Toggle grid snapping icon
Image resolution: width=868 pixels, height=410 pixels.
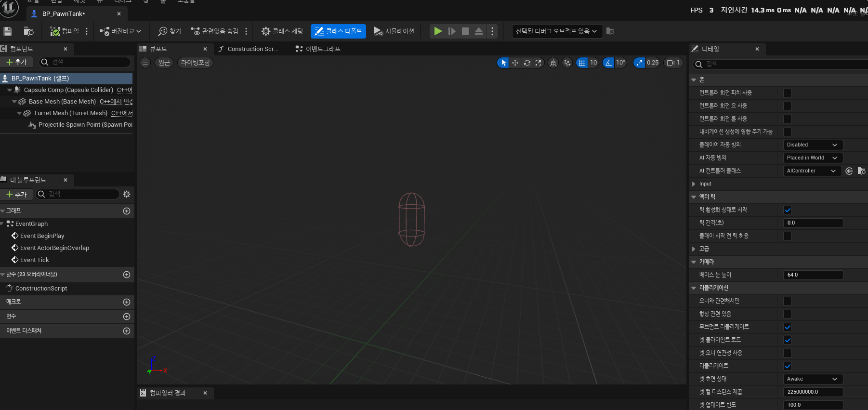pos(582,63)
